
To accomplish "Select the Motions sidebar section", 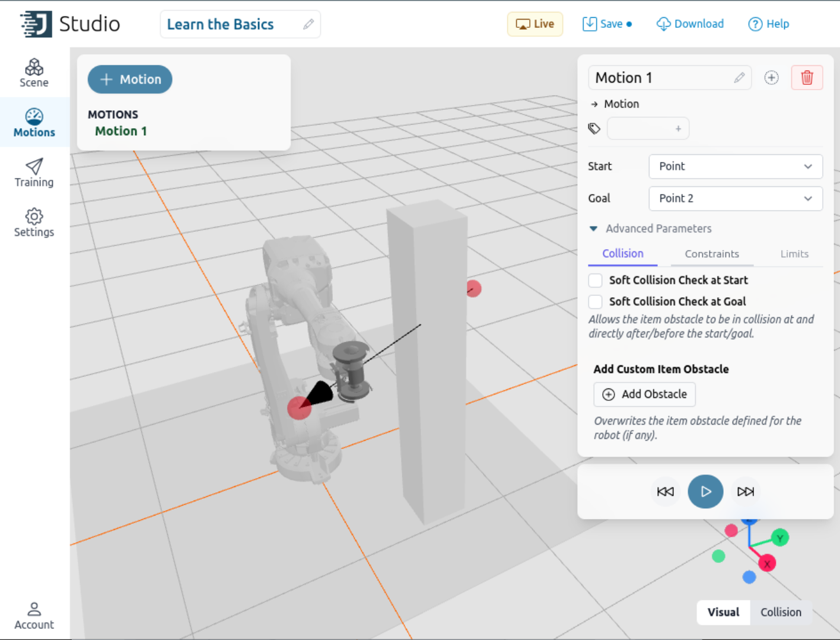I will tap(34, 123).
